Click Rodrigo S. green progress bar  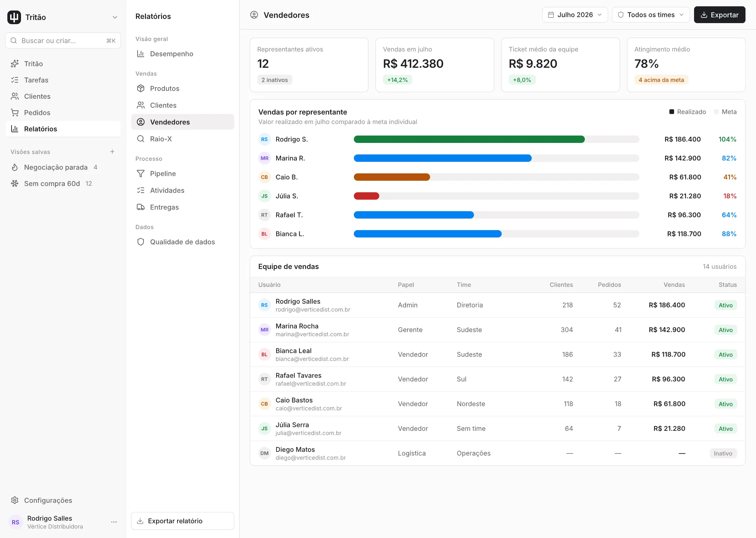coord(469,139)
